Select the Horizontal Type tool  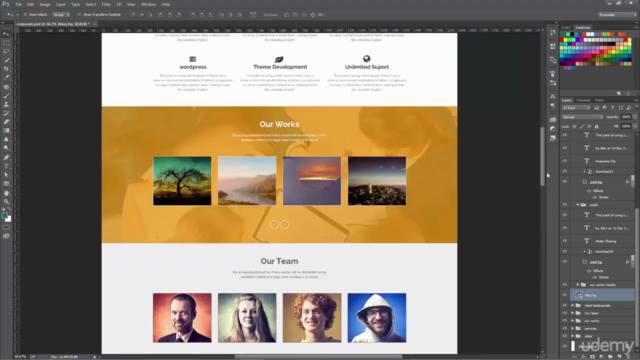(x=6, y=166)
